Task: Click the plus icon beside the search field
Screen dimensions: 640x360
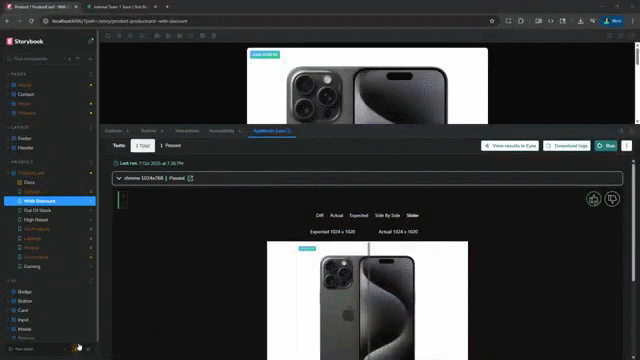Action: click(x=90, y=59)
